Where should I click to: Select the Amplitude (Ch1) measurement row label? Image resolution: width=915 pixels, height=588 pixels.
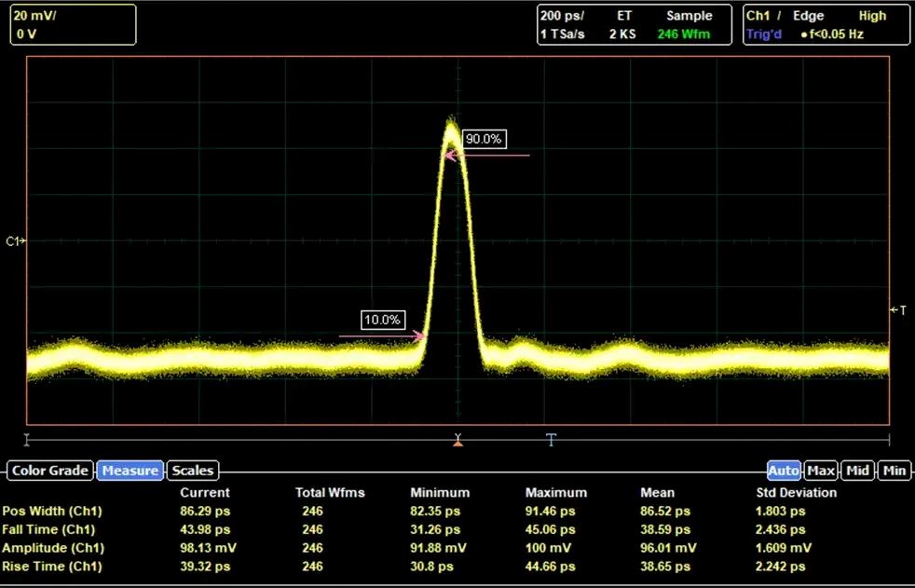(53, 548)
